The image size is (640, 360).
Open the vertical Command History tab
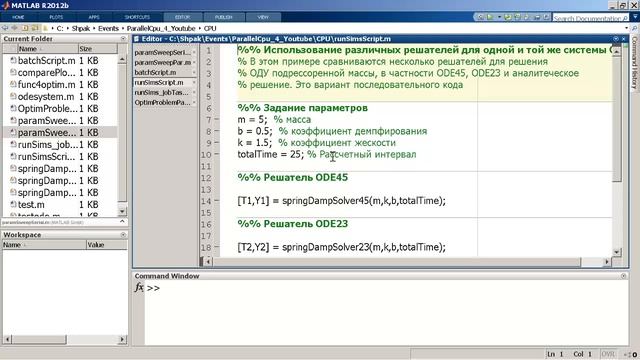point(634,63)
